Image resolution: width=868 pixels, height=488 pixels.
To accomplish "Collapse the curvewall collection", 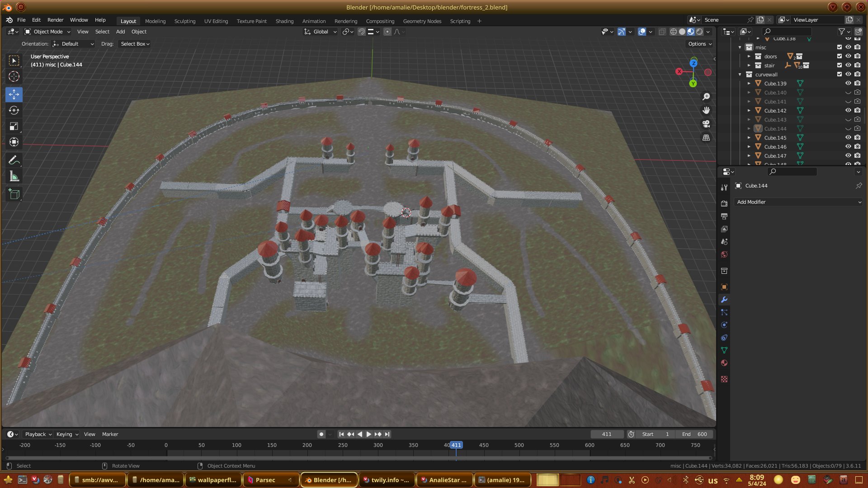I will pos(740,74).
